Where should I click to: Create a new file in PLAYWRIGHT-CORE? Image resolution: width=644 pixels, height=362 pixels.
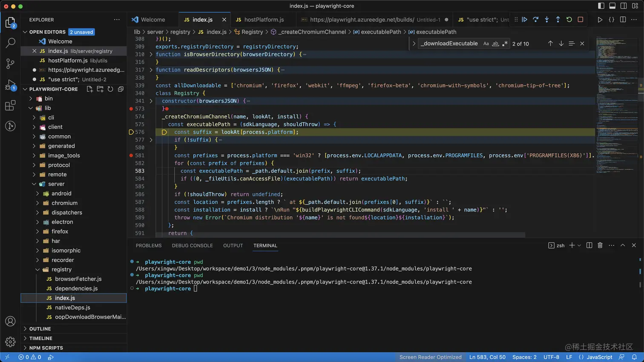click(x=90, y=89)
